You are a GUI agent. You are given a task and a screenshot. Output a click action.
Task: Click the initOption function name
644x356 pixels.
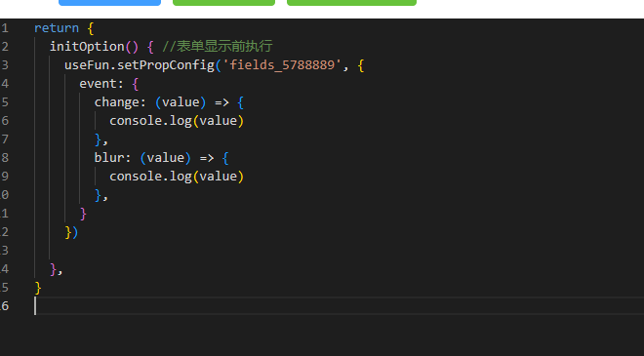[87, 47]
